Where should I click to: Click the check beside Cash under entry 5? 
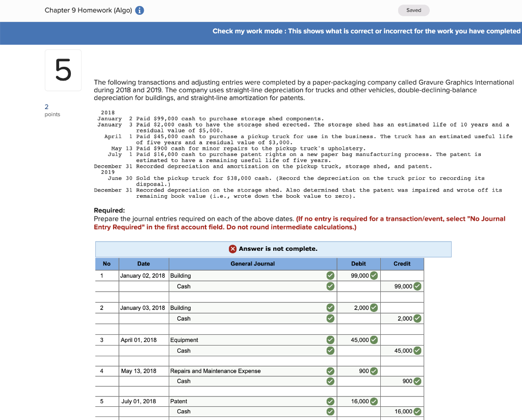click(x=330, y=412)
